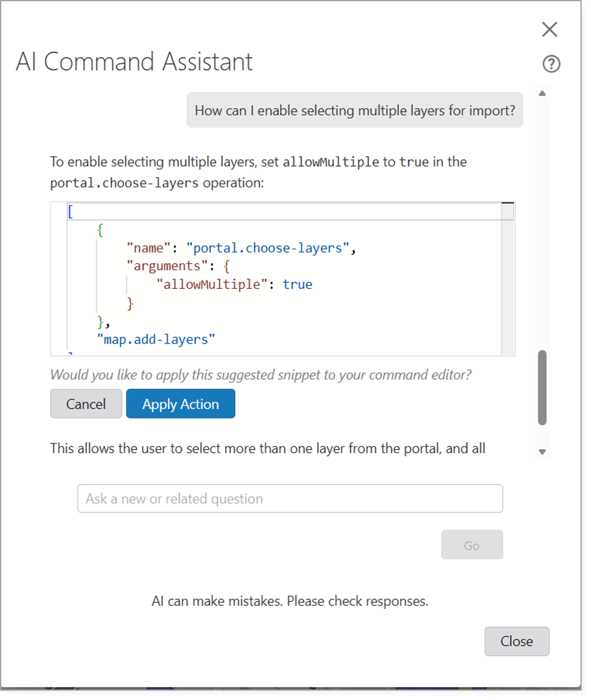This screenshot has height=700, width=591.
Task: Click the opening bracket on first code line
Action: coord(71,211)
